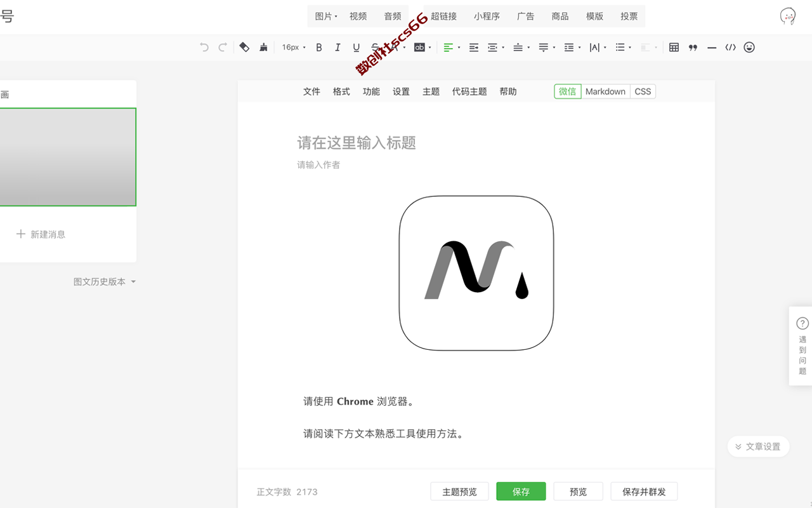Screen dimensions: 812x508
Task: Open the 帮助 menu
Action: coord(508,91)
